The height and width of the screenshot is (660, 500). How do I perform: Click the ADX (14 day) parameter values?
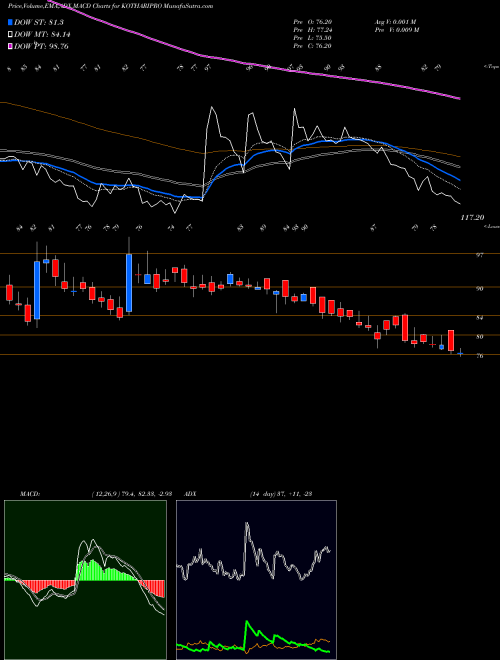point(280,494)
